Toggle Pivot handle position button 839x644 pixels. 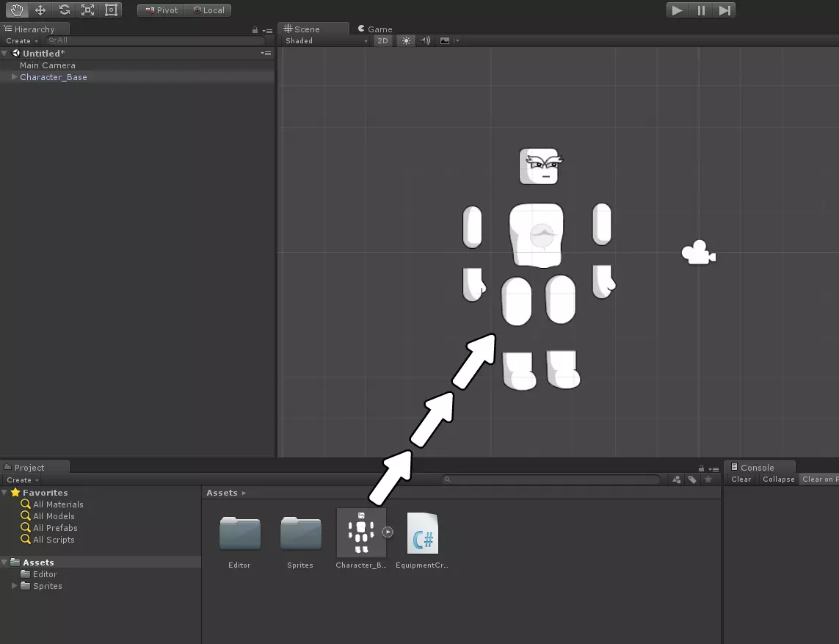(x=161, y=10)
